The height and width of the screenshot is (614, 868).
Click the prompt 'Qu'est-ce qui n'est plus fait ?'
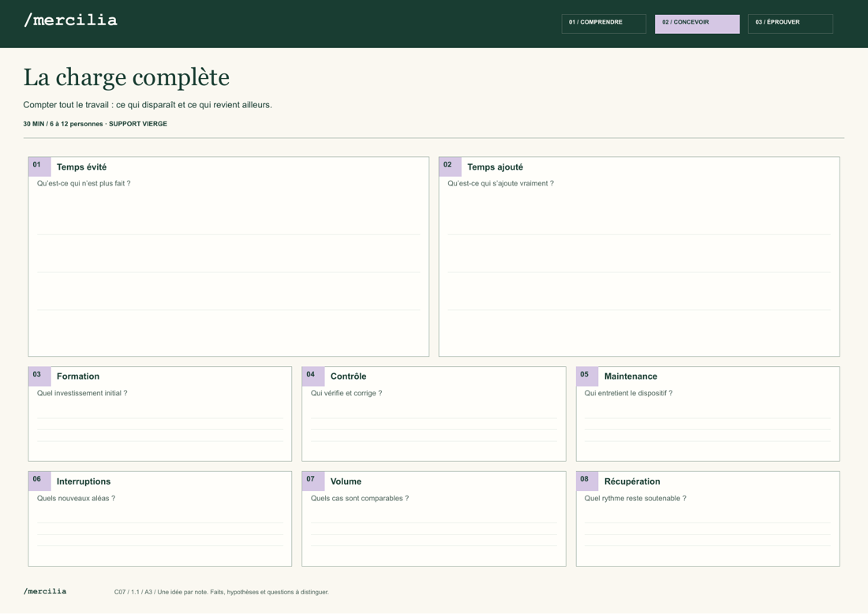84,184
